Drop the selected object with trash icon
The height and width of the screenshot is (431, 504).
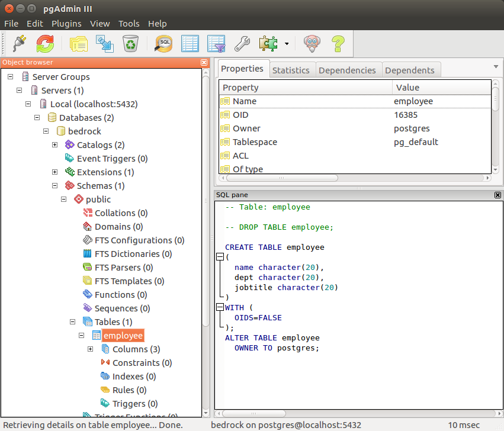[x=130, y=43]
